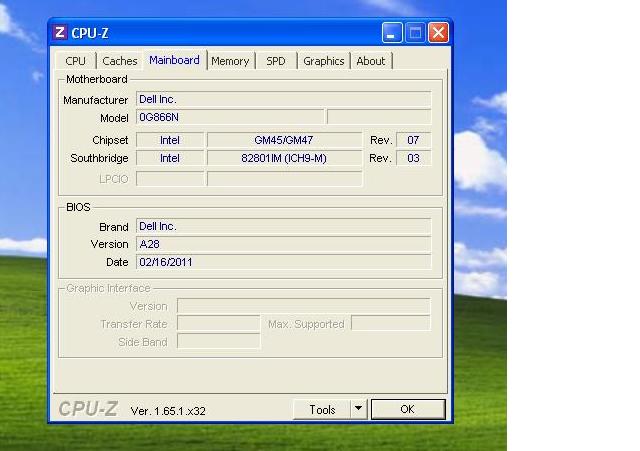The width and height of the screenshot is (640, 451).
Task: Open the SPD tab
Action: pyautogui.click(x=276, y=61)
